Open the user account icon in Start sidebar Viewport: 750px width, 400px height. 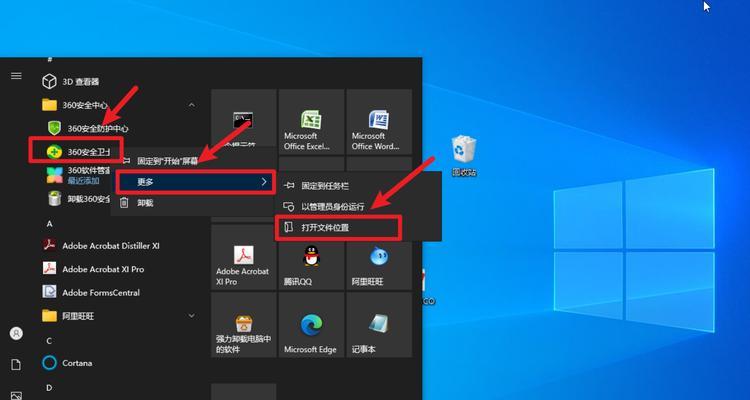16,333
